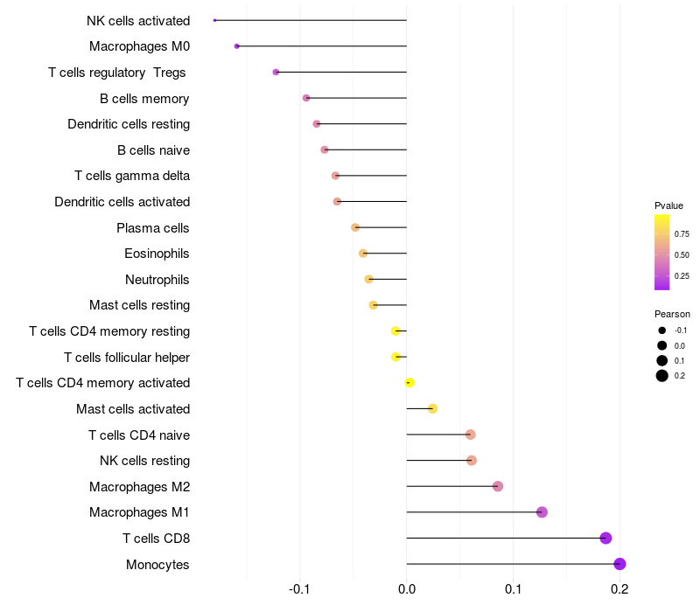
Task: Click the T cells CD8 data point
Action: pyautogui.click(x=605, y=538)
